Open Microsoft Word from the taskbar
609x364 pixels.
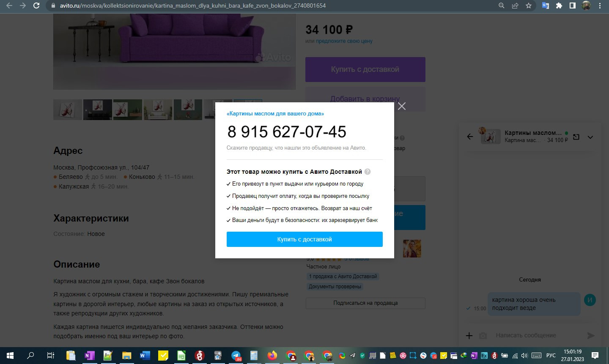click(x=145, y=356)
